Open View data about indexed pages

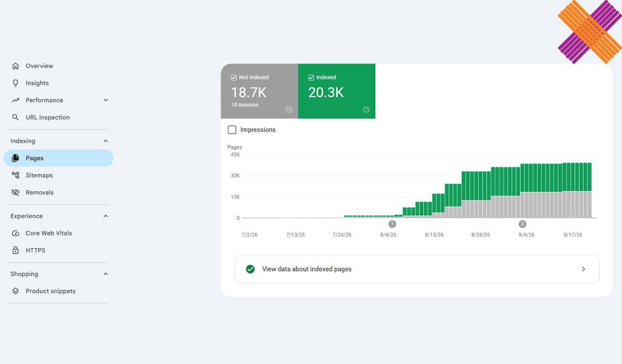(x=417, y=269)
